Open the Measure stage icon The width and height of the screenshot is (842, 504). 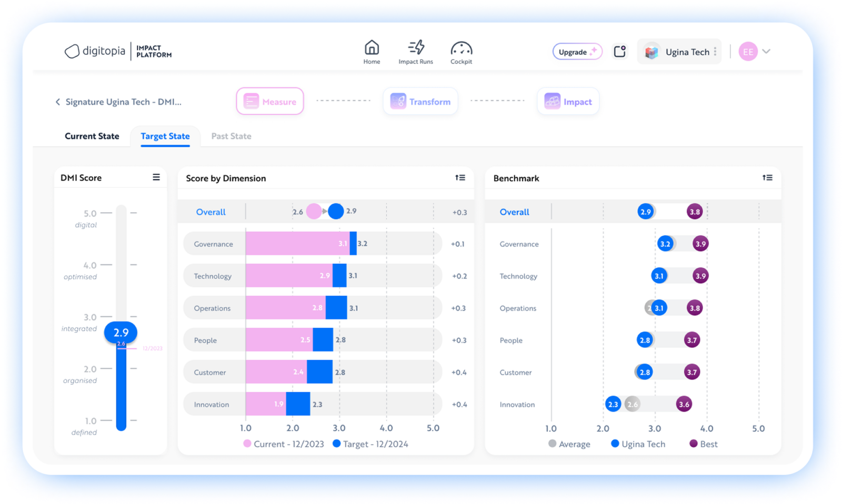tap(252, 101)
